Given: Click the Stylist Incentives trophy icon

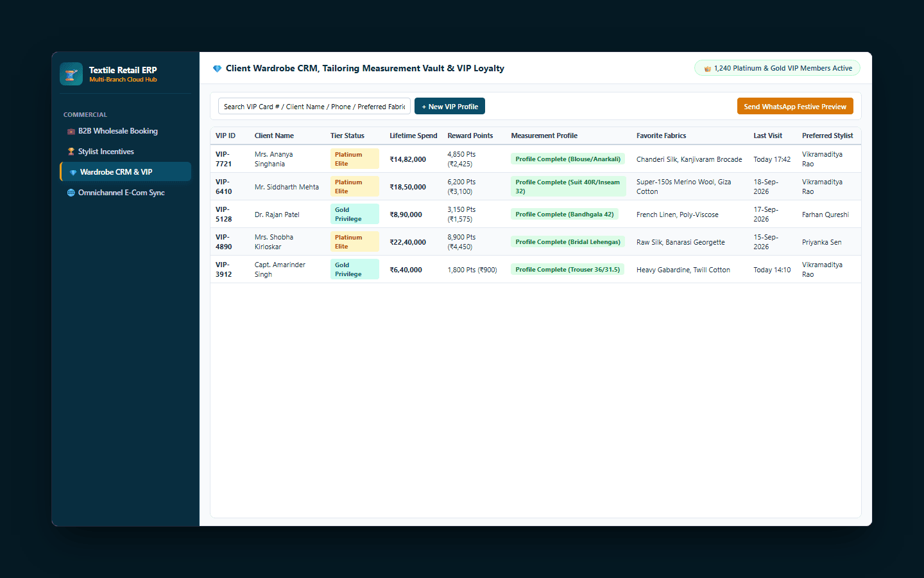Looking at the screenshot, I should 71,152.
